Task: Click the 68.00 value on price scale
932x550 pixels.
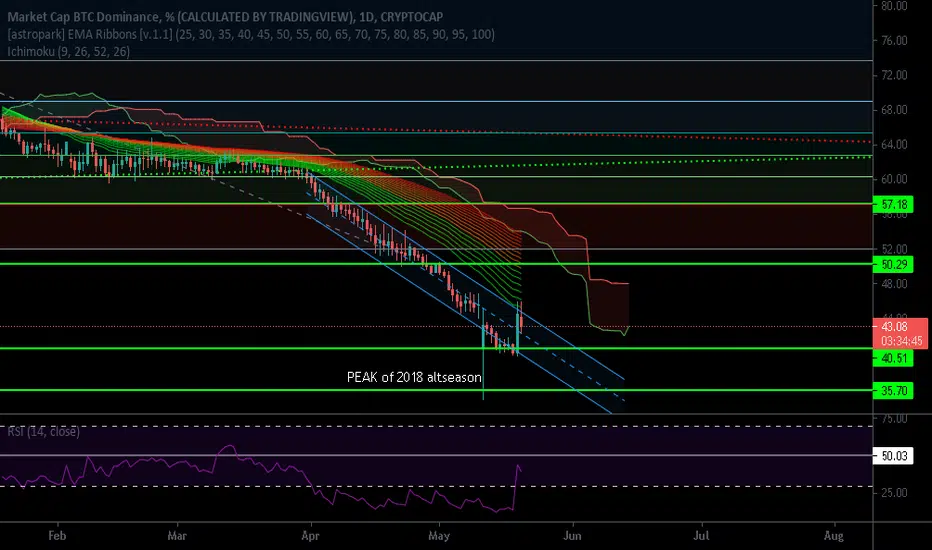Action: [x=894, y=109]
